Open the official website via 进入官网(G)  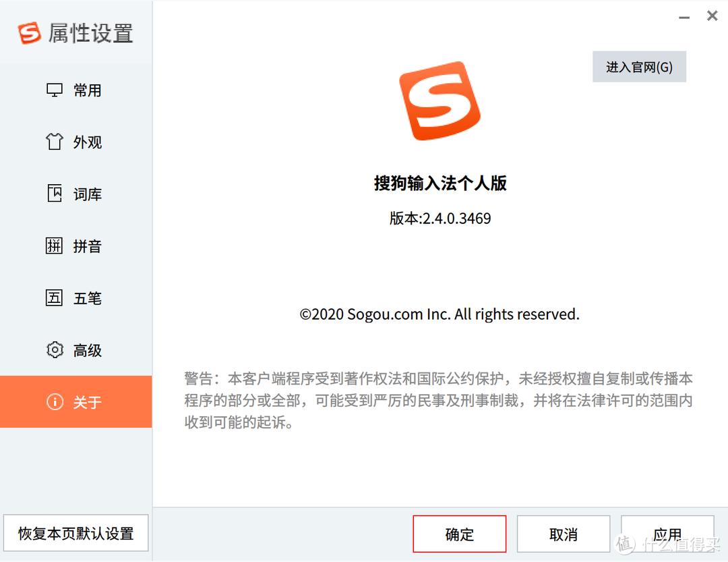click(x=638, y=66)
